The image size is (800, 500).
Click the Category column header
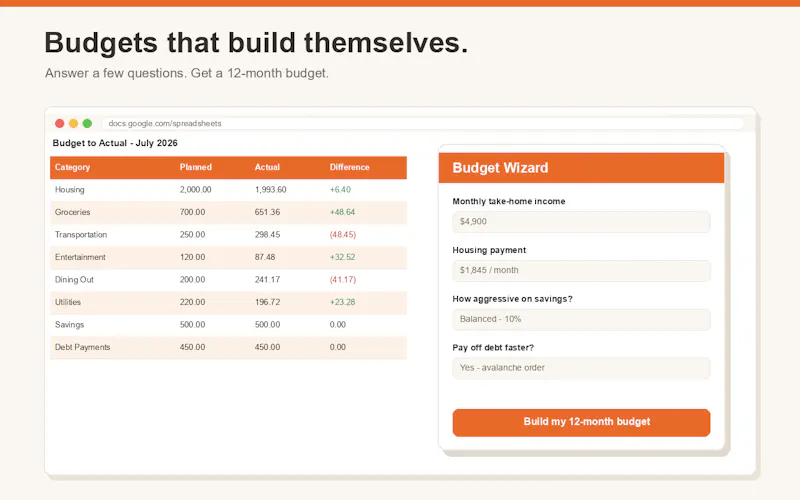72,167
